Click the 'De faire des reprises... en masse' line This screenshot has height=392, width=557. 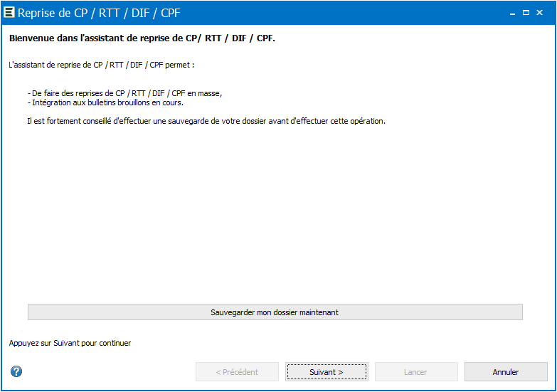[125, 93]
